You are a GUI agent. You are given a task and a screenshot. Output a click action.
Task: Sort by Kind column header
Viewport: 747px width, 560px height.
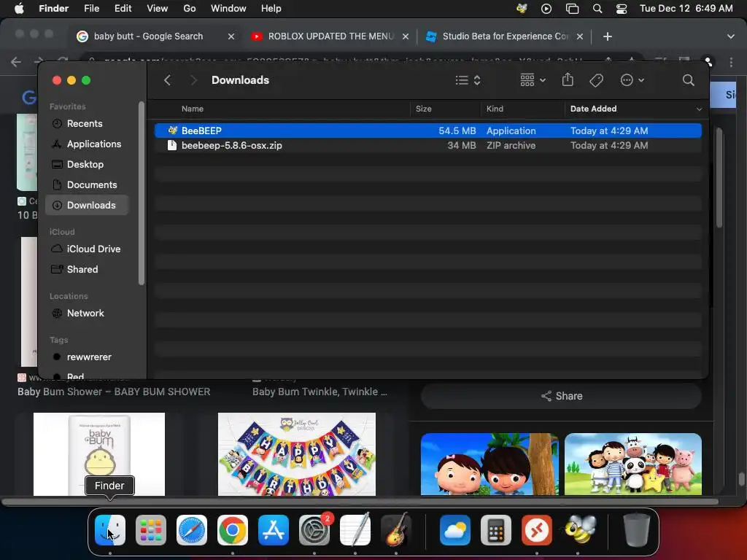pos(495,109)
